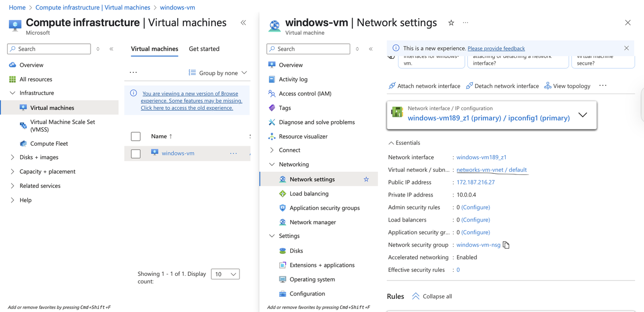Open the ellipsis menu after View topology

(603, 85)
